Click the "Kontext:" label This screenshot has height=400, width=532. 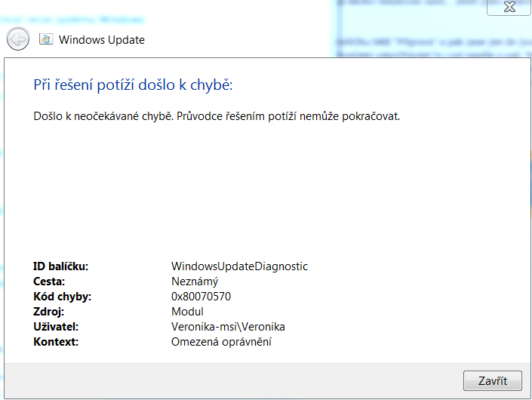click(56, 342)
